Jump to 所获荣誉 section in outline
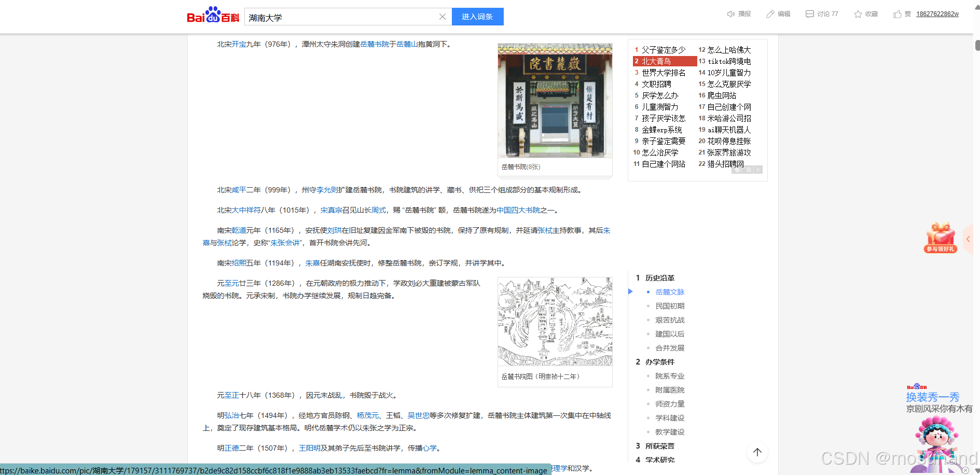 [x=659, y=446]
